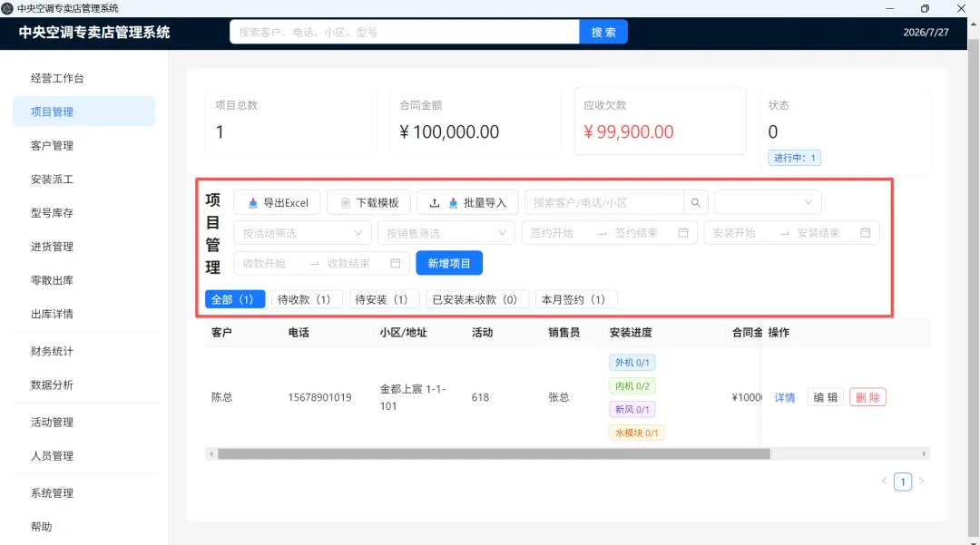
Task: Click the 下载模板 button
Action: pyautogui.click(x=368, y=203)
